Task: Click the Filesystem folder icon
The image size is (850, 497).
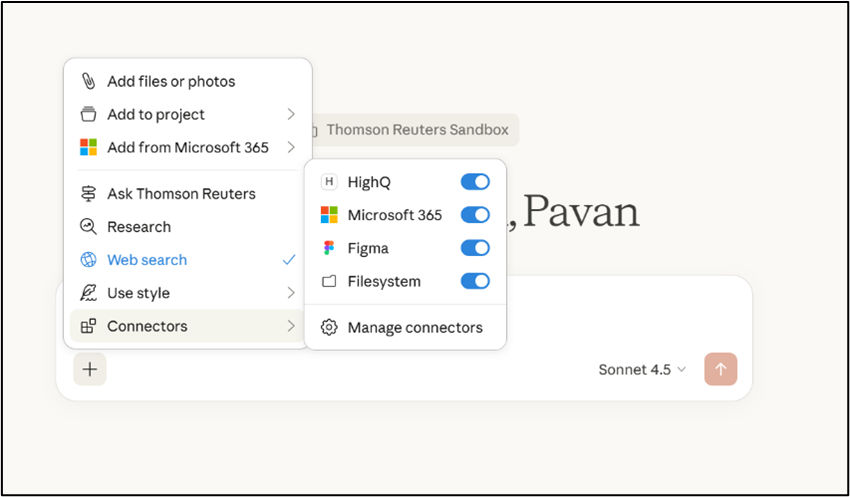Action: point(328,282)
